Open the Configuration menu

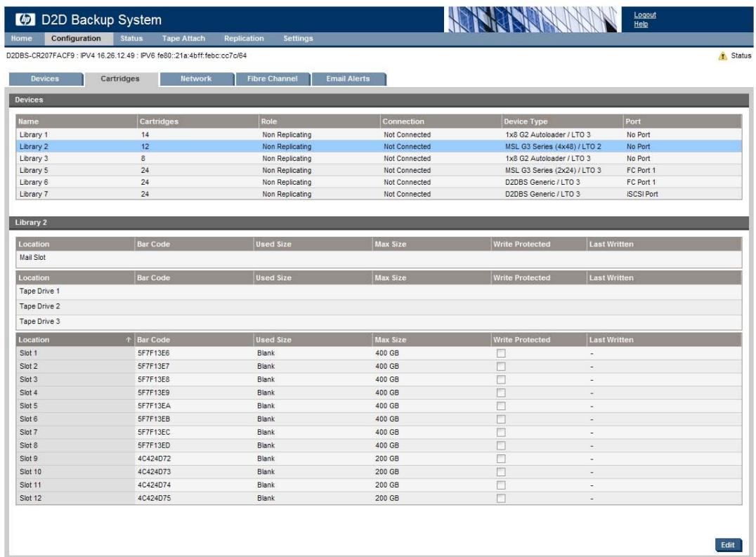[x=76, y=39]
